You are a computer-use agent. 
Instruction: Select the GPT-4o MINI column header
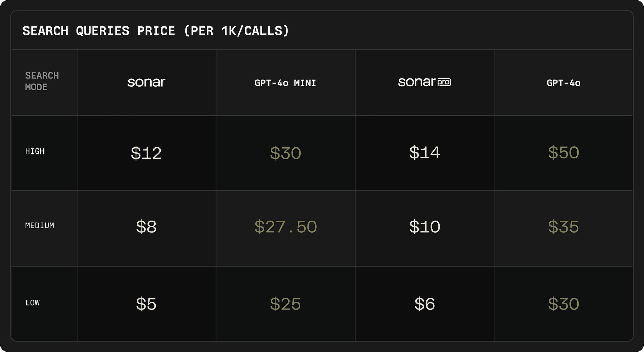point(285,83)
